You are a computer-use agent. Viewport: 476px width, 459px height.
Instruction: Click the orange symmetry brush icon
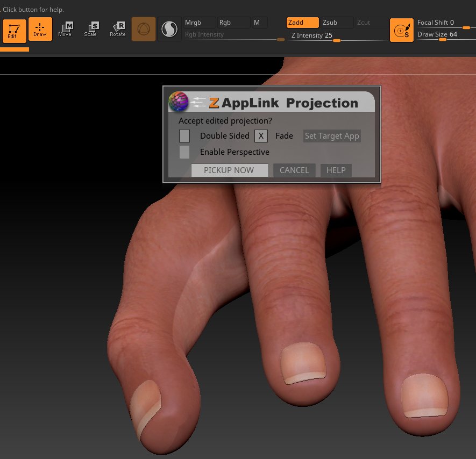(x=402, y=30)
